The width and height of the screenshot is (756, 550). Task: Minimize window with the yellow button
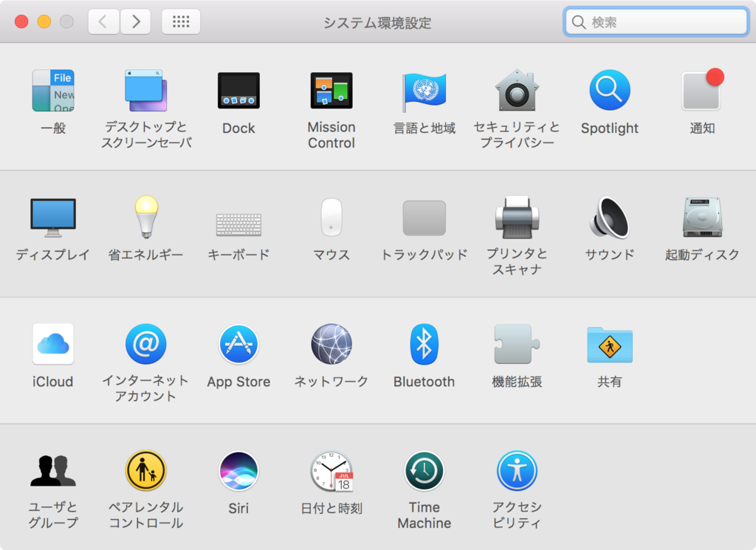[x=44, y=21]
